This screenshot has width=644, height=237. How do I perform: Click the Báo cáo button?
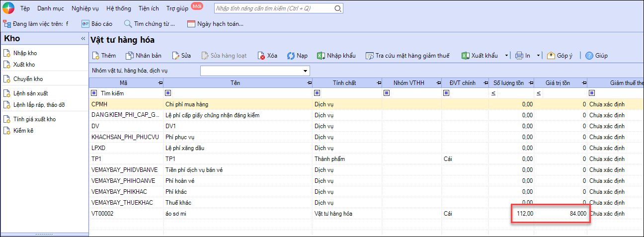[x=98, y=23]
